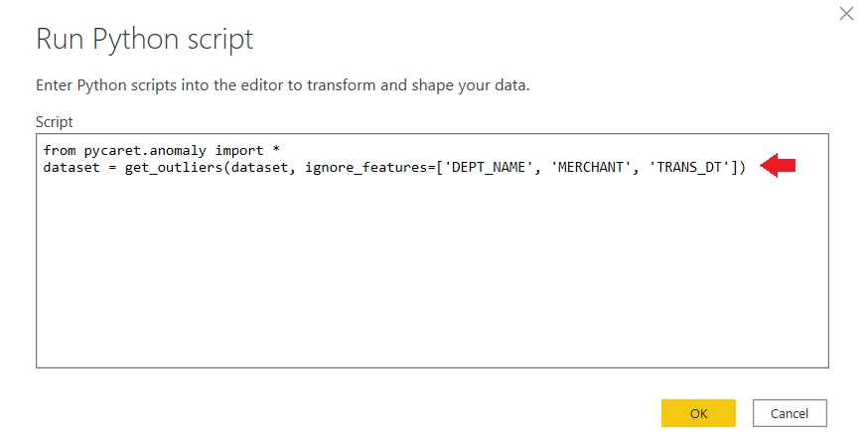Click the 'Script' label above the editor
This screenshot has height=438, width=868.
tap(55, 121)
